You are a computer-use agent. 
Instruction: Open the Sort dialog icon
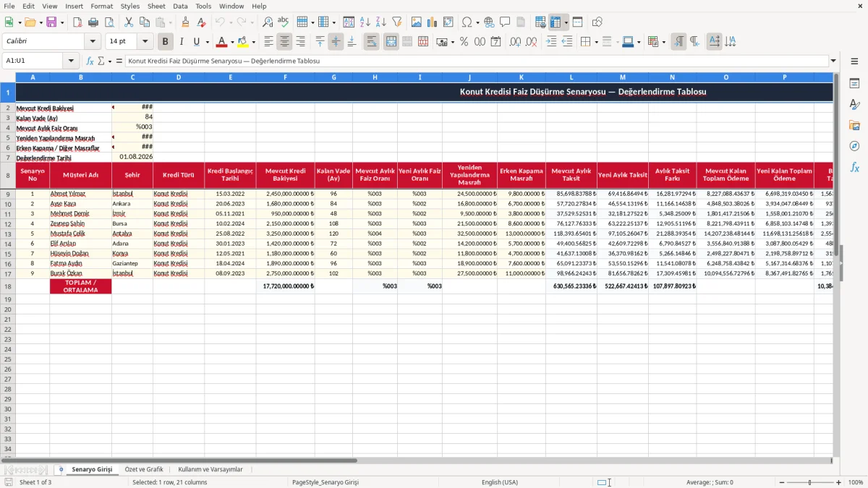[x=349, y=22]
